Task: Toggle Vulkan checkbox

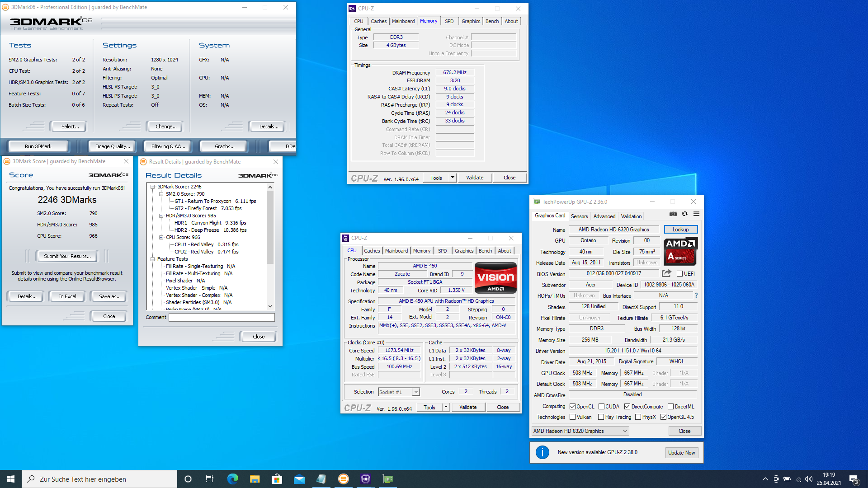Action: click(572, 417)
